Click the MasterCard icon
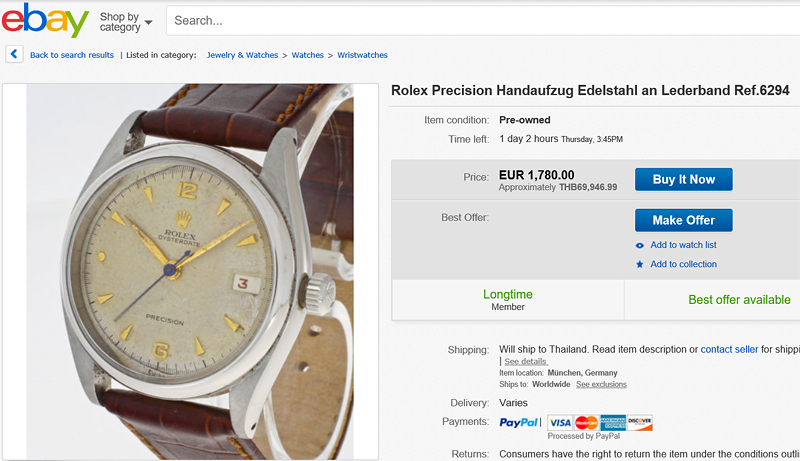 pos(586,422)
